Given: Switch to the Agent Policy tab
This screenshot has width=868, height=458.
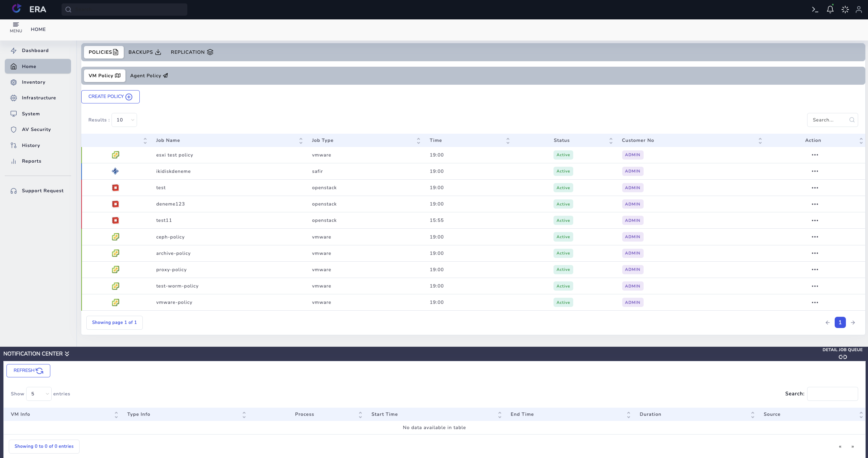Looking at the screenshot, I should [149, 76].
